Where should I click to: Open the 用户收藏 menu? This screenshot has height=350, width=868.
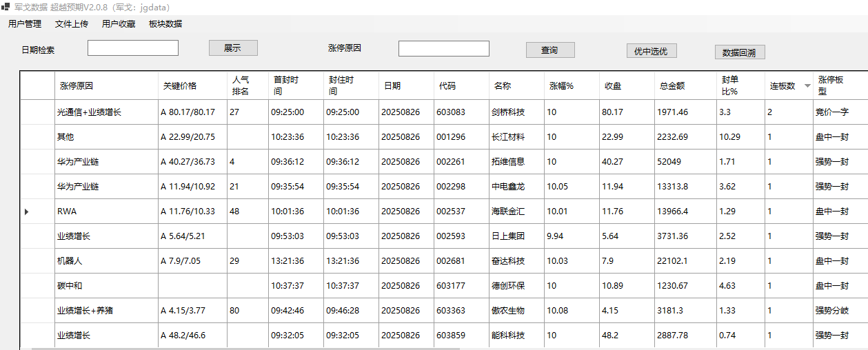[x=119, y=24]
